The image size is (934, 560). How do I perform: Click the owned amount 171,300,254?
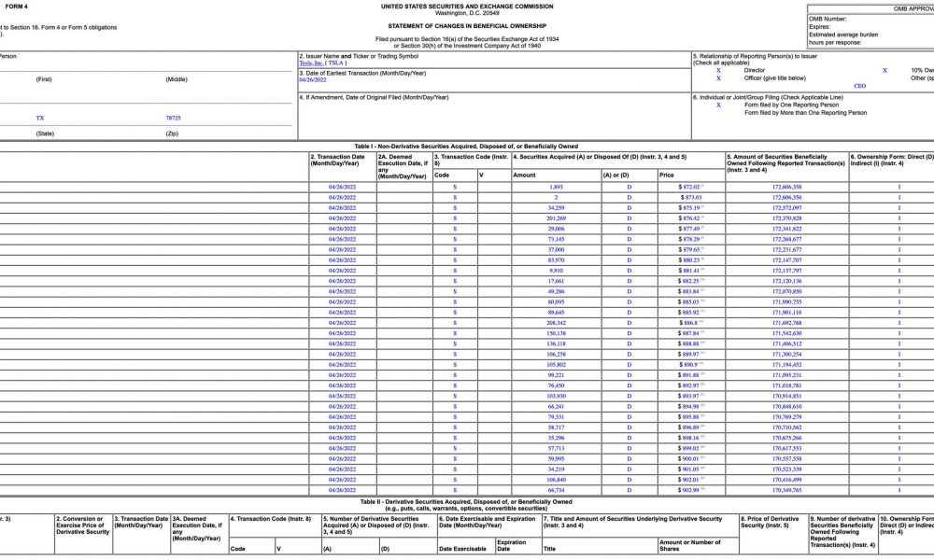[x=786, y=354]
